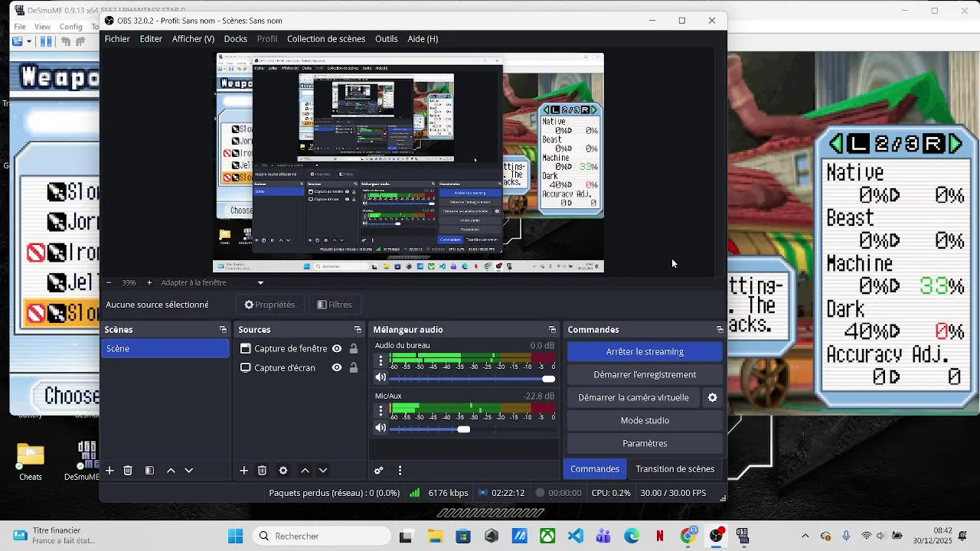
Task: Show hidden system tray icons chevron
Action: coord(805,536)
